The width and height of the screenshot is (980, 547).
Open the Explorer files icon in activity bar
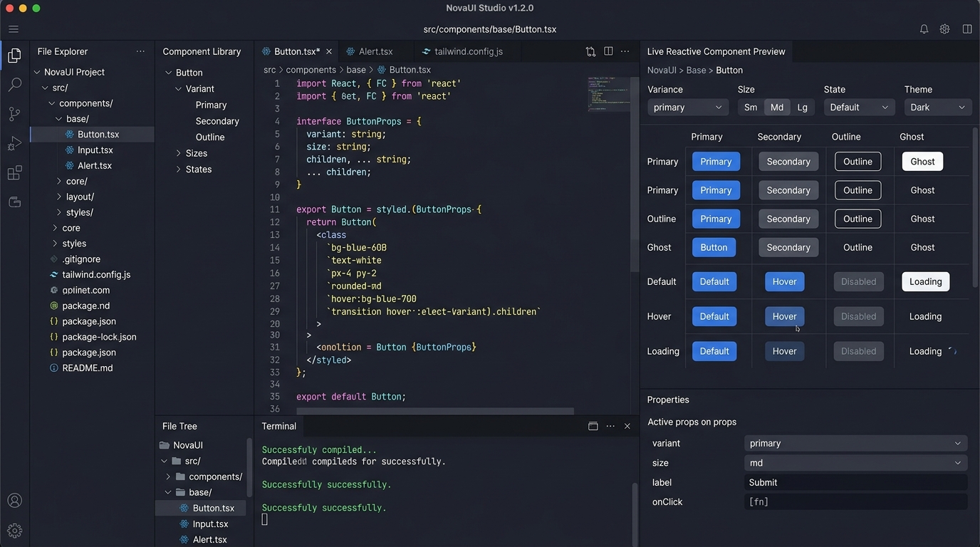pos(14,55)
